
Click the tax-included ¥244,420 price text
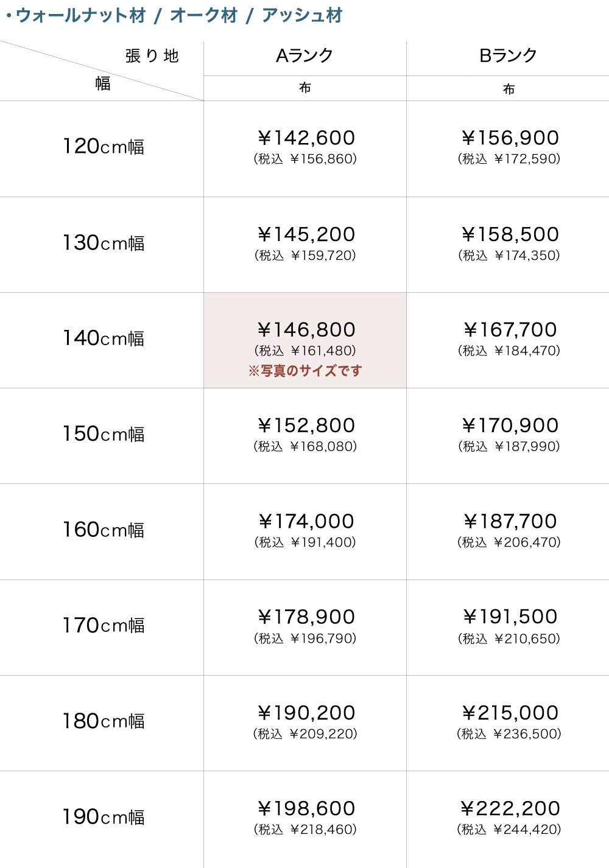click(x=527, y=830)
